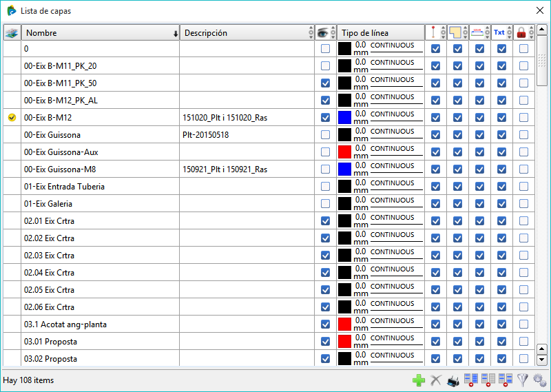Click line width 0.0 mm of 02.02 Eix Crtra
551x392 pixels.
click(360, 238)
